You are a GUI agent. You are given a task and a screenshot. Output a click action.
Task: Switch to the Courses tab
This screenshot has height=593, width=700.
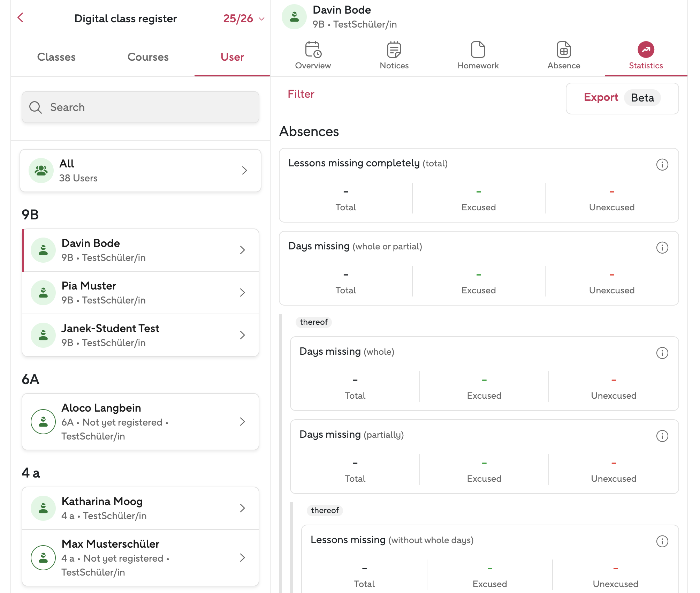[148, 57]
